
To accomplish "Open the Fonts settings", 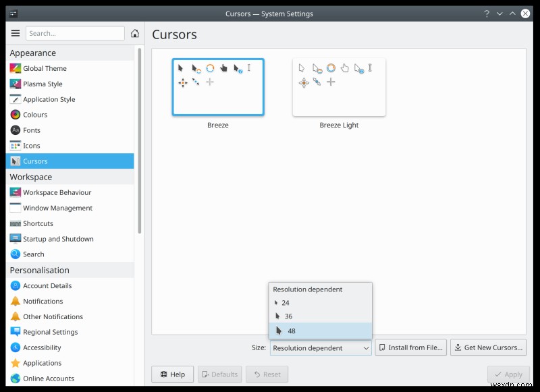I will [70, 130].
